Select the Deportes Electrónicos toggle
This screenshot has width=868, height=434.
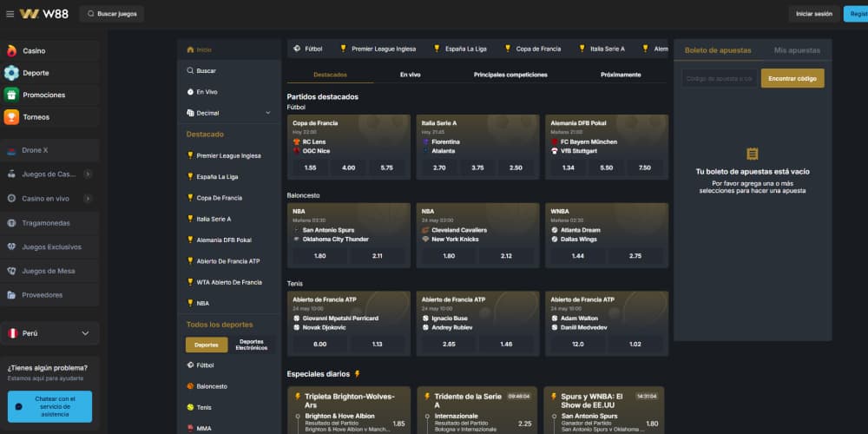coord(252,345)
